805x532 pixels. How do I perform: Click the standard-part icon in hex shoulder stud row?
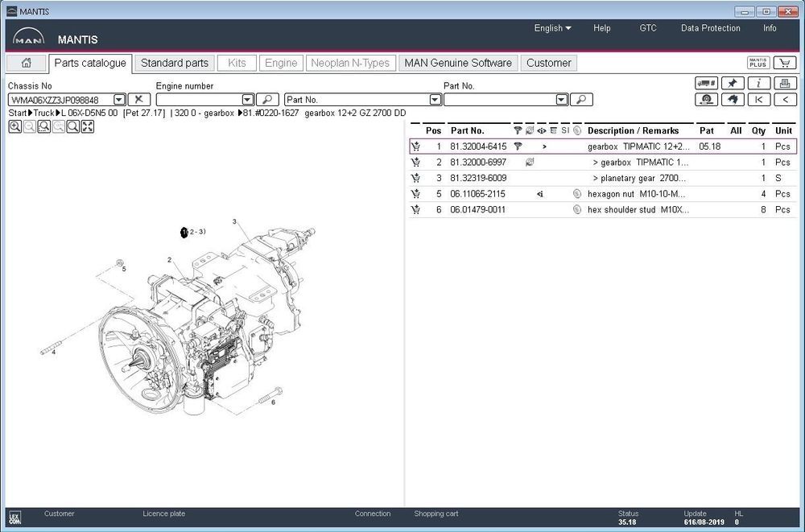tap(577, 209)
